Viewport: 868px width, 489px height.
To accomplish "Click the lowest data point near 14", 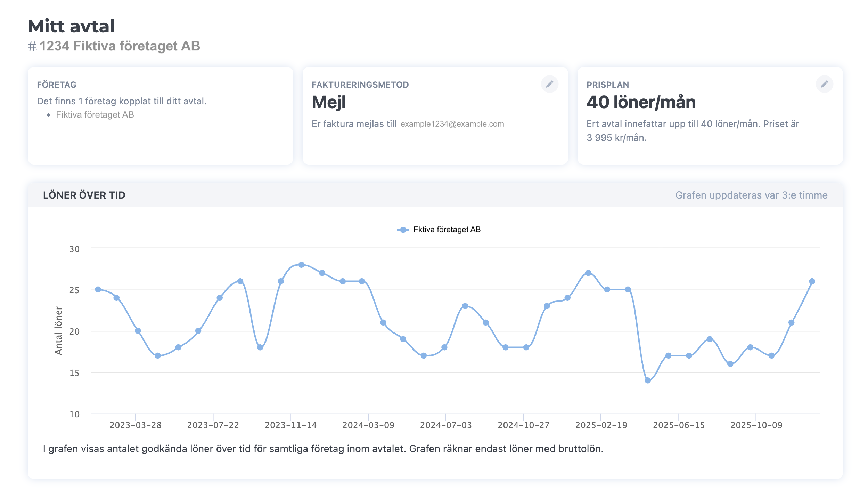I will click(x=647, y=380).
